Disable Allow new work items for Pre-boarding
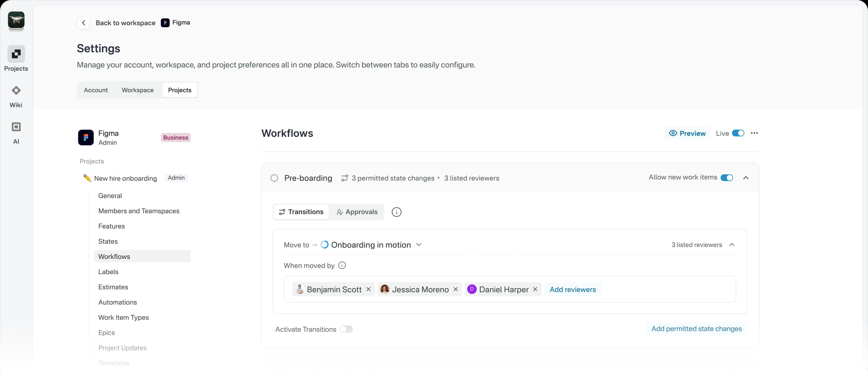The height and width of the screenshot is (372, 868). click(727, 178)
